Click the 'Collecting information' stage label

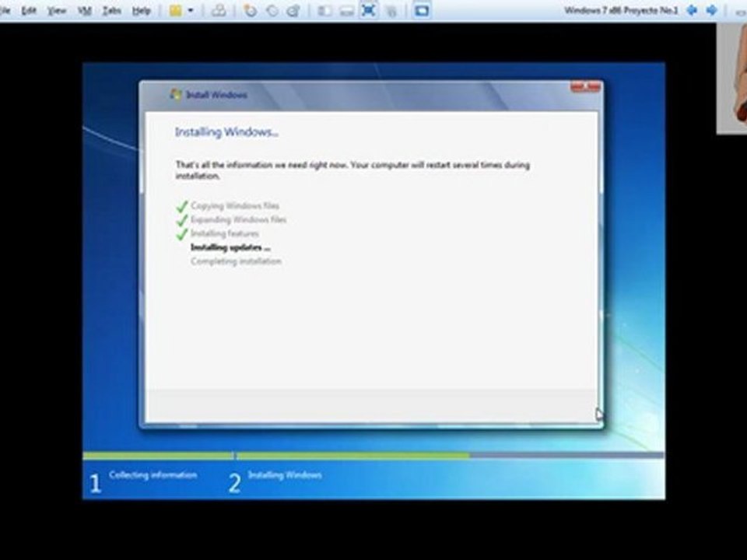pyautogui.click(x=153, y=474)
